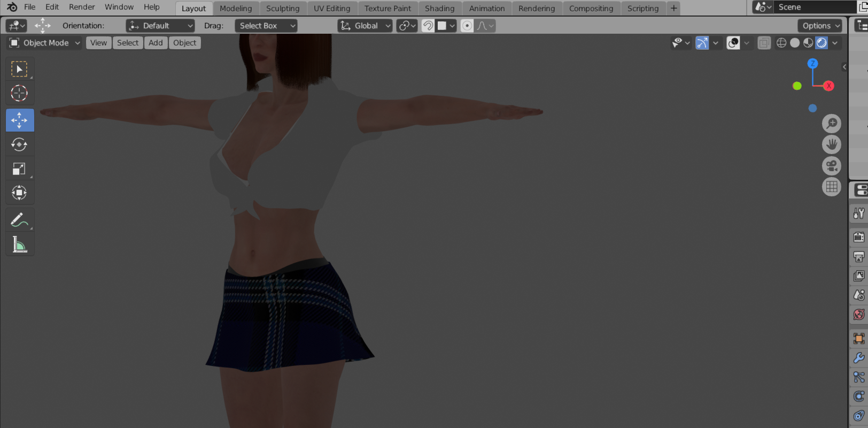Expand the Select Box drag dropdown

pos(266,26)
